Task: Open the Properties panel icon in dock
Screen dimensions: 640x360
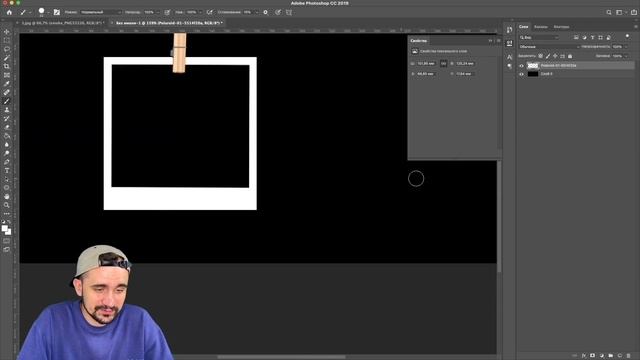Action: click(509, 43)
